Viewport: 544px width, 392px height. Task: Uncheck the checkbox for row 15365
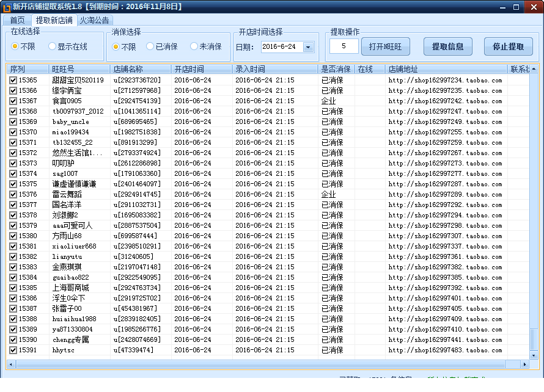pos(13,80)
